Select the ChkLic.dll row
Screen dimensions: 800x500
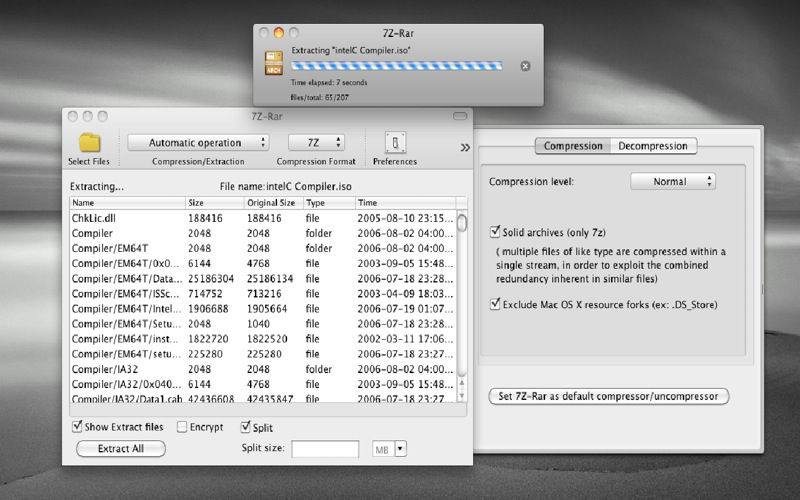point(263,218)
